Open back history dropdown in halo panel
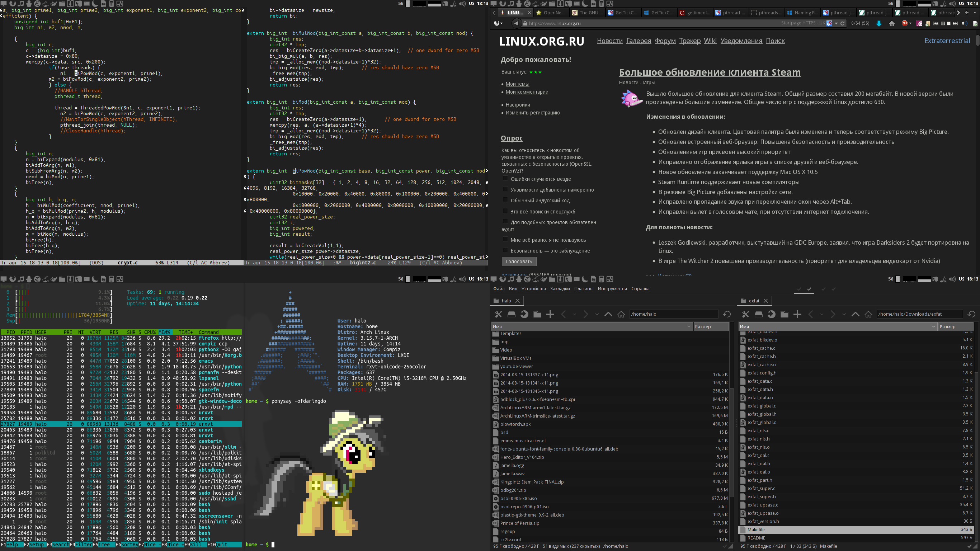Viewport: 980px width, 551px height. point(574,314)
